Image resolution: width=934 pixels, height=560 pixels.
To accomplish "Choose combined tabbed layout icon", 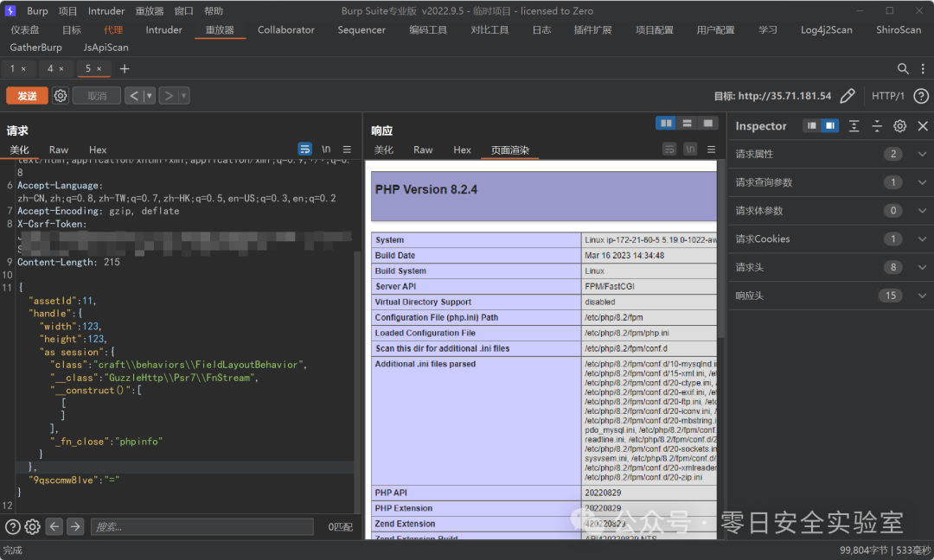I will (707, 124).
